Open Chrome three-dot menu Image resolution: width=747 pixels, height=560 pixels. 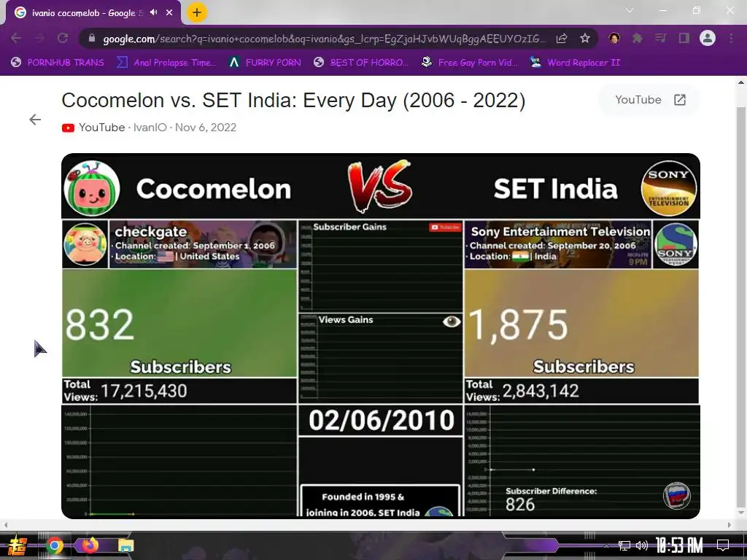[x=731, y=38]
